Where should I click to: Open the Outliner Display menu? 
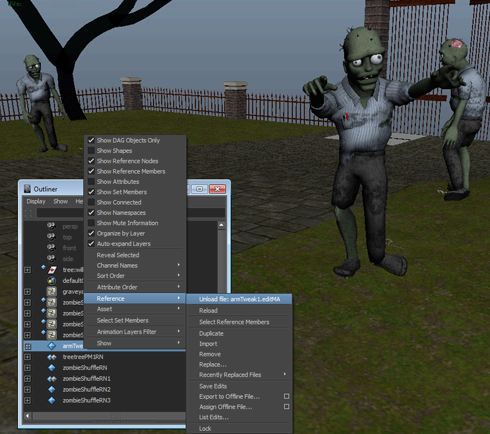(x=36, y=201)
